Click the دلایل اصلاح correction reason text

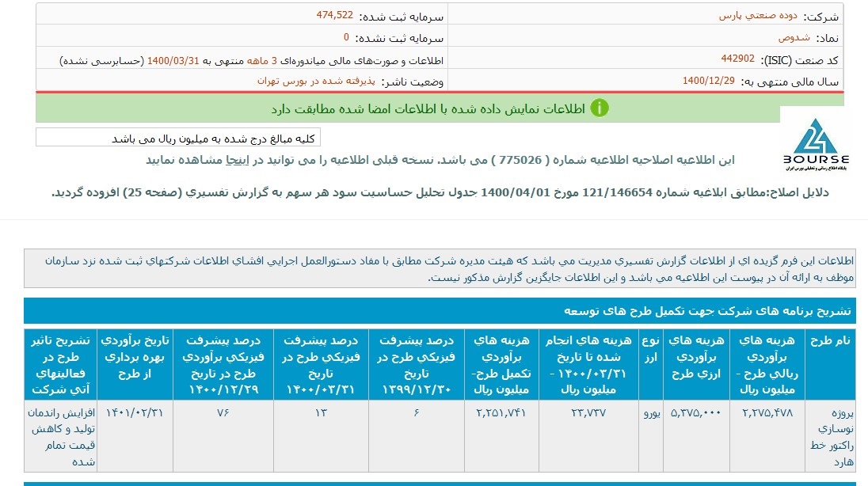click(440, 192)
